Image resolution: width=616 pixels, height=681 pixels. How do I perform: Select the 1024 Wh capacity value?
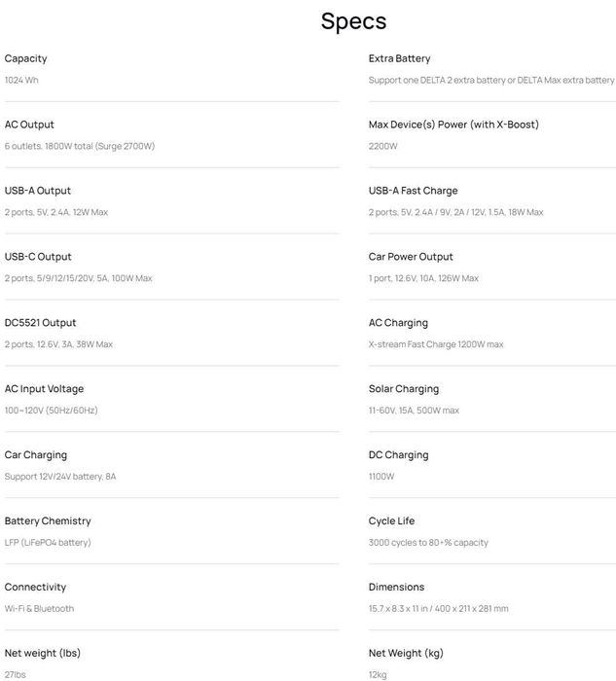(21, 80)
